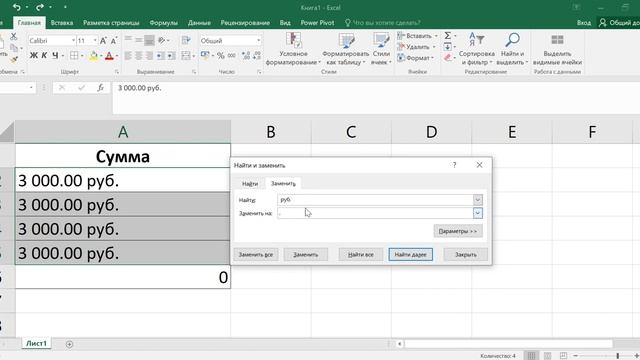Click the Increase Font Size icon
Image resolution: width=640 pixels, height=360 pixels.
pyautogui.click(x=103, y=40)
